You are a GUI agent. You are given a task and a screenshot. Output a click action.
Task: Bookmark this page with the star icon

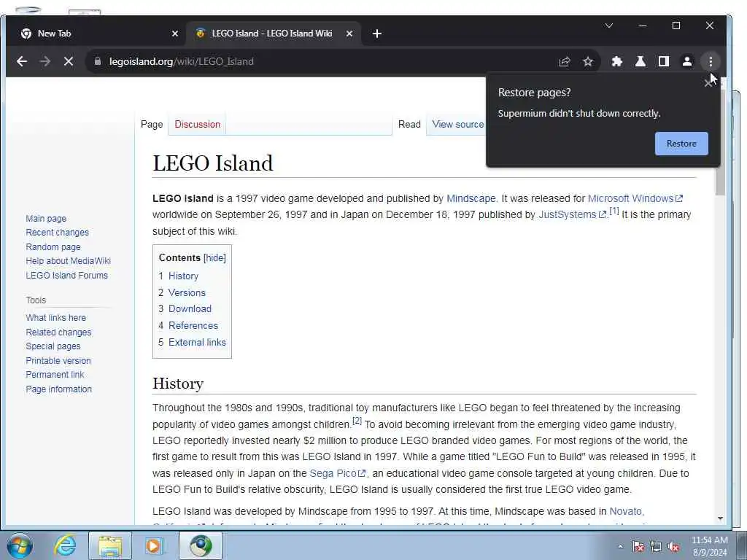588,61
